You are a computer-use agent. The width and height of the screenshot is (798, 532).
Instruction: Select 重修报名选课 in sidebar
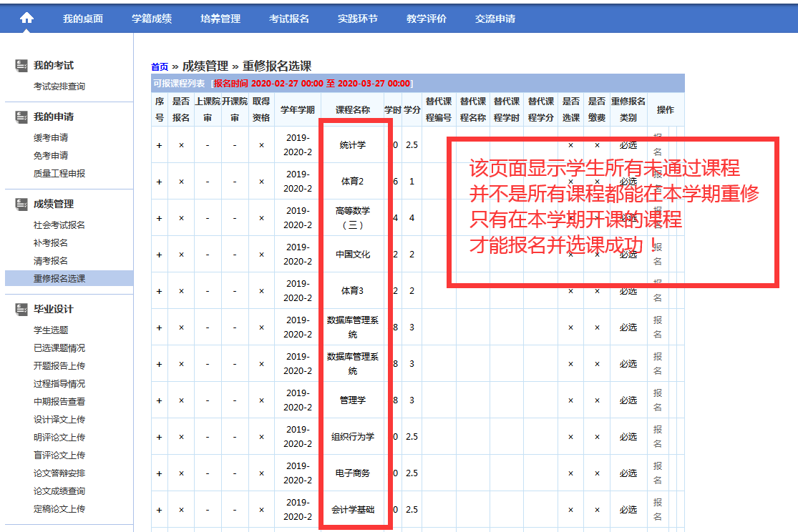(x=59, y=279)
